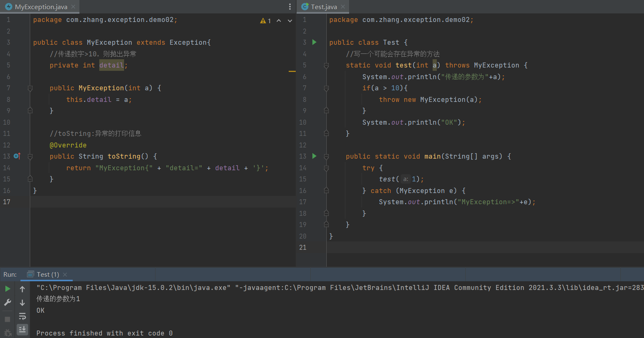The width and height of the screenshot is (644, 338).
Task: Toggle soft-wrap in the Run console
Action: 22,316
